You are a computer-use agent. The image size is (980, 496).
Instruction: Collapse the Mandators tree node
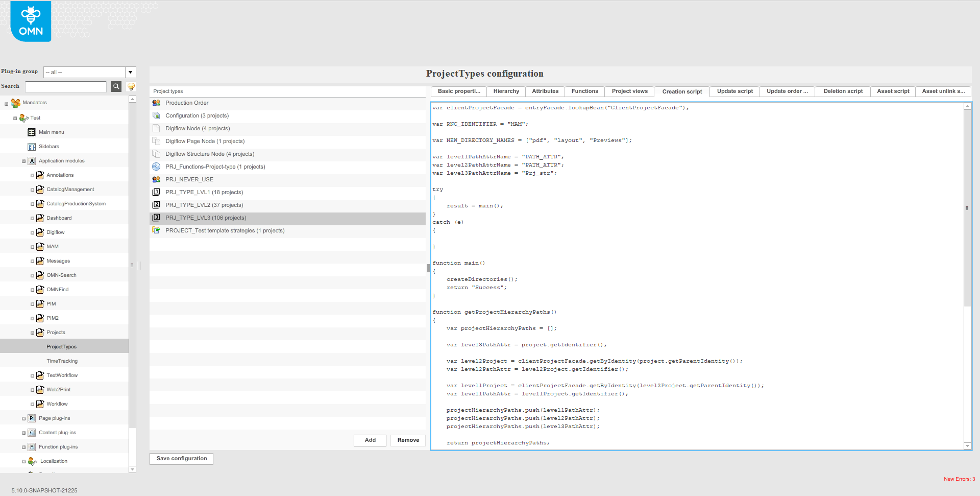coord(7,103)
